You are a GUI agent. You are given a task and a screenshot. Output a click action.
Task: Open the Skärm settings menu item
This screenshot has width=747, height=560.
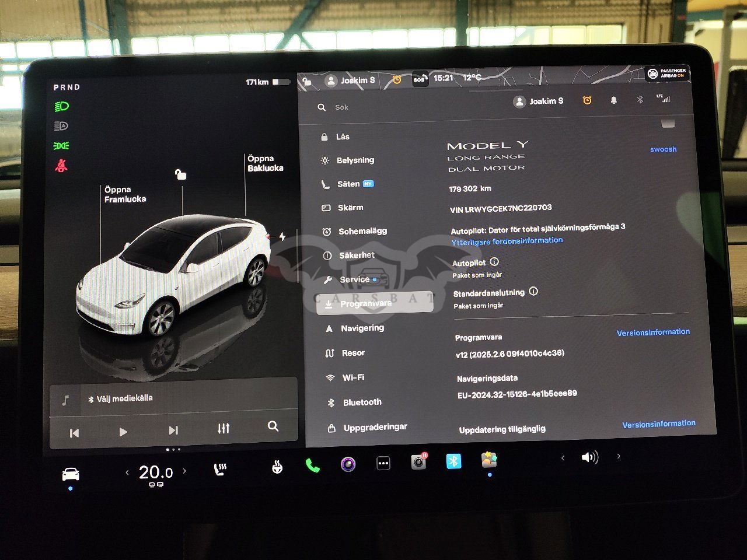(x=350, y=208)
